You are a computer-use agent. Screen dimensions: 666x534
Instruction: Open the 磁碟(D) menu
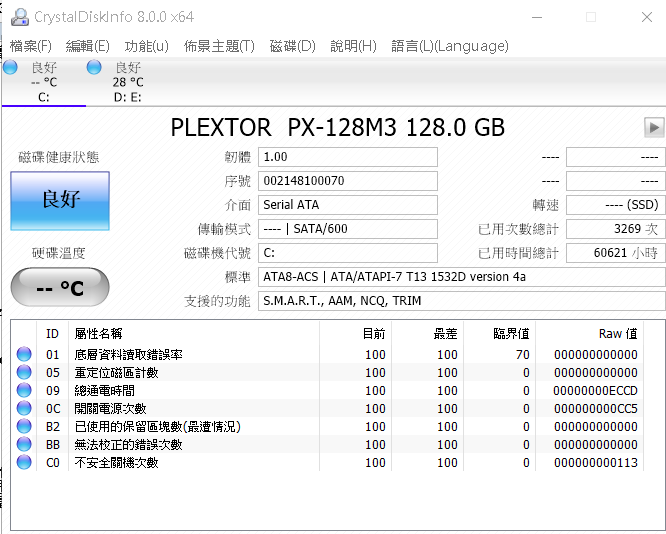(x=293, y=46)
